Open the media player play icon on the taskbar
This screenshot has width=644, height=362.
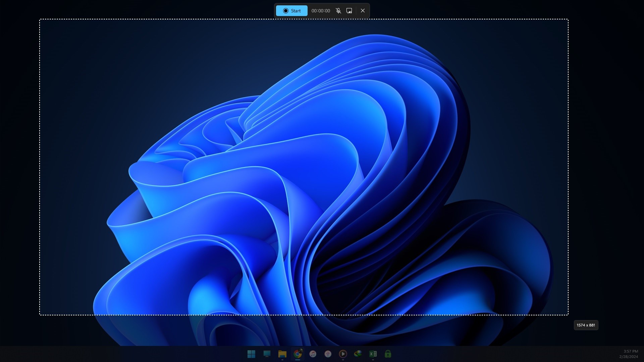click(x=343, y=354)
